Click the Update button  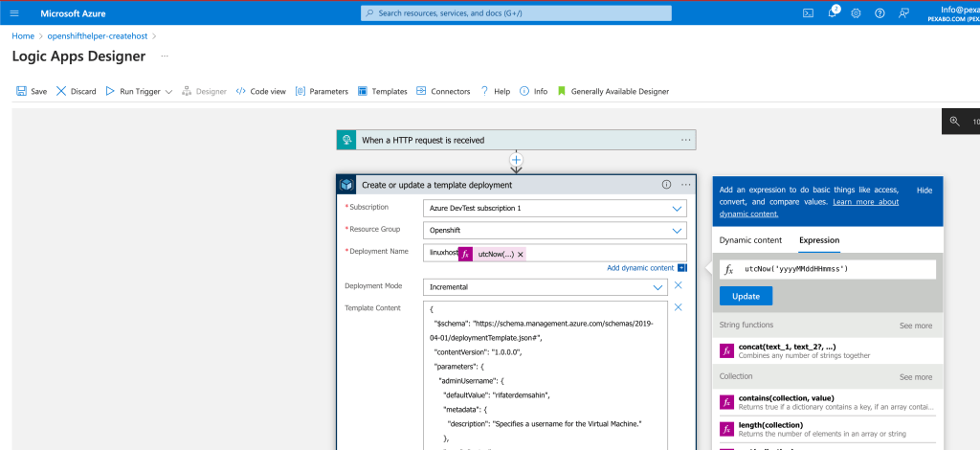coord(746,296)
